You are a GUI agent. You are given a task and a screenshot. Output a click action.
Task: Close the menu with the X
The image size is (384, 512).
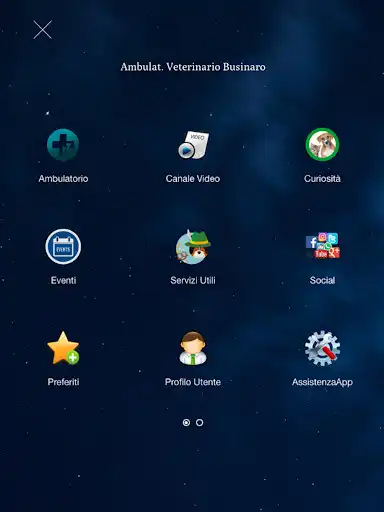(x=43, y=29)
